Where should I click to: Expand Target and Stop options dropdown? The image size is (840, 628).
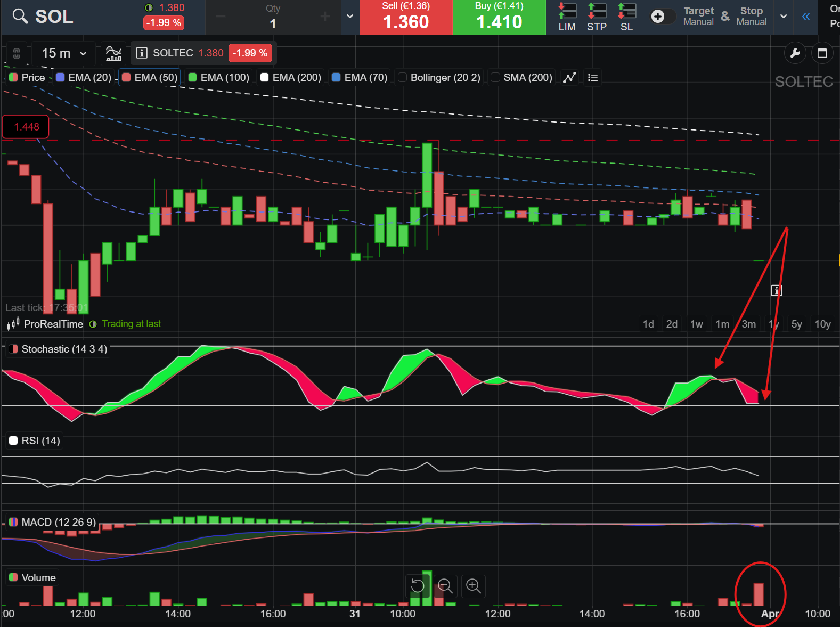[783, 17]
